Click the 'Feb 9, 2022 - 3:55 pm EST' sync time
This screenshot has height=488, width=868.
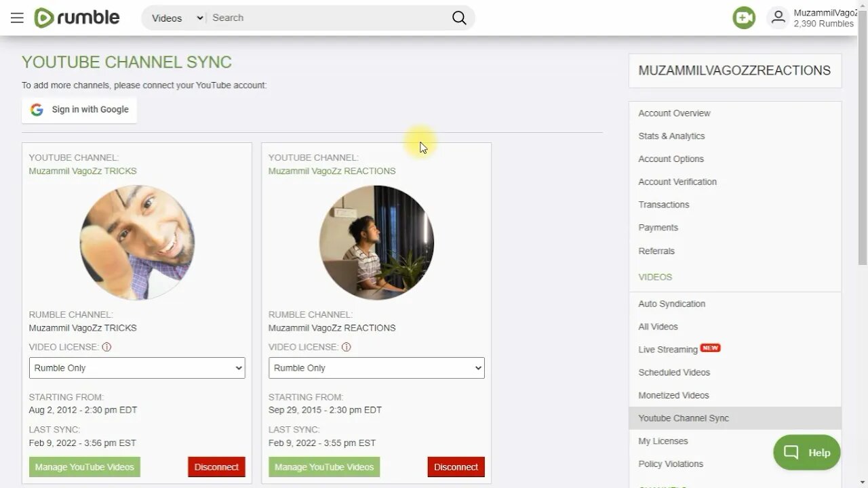point(322,443)
